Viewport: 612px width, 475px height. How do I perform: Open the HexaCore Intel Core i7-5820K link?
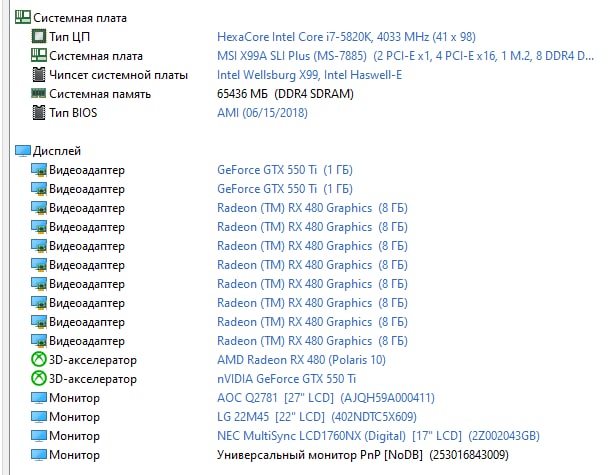click(346, 37)
